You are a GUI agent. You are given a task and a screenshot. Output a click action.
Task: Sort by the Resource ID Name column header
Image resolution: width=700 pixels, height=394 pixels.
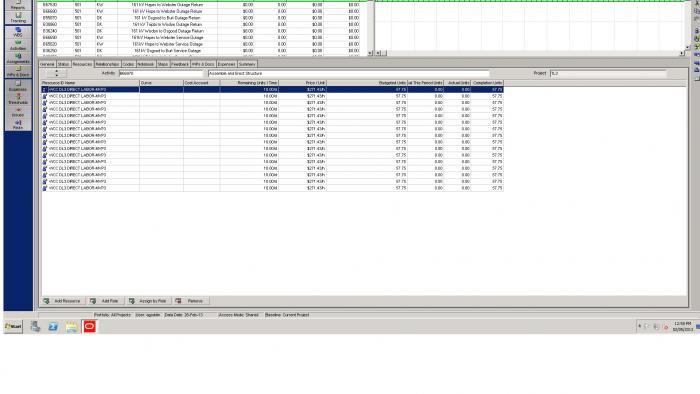point(90,83)
